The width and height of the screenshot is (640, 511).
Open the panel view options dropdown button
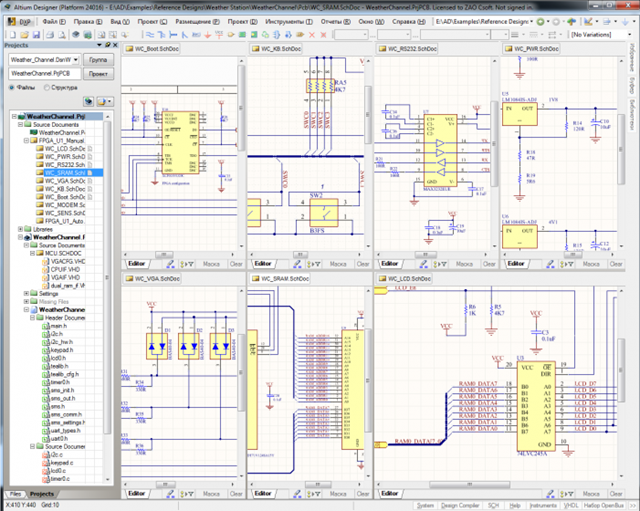[x=104, y=101]
